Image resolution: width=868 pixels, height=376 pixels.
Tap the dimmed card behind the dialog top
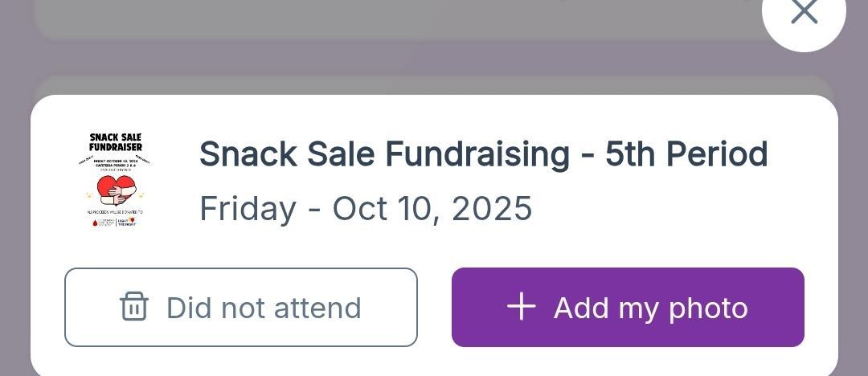coord(434,85)
